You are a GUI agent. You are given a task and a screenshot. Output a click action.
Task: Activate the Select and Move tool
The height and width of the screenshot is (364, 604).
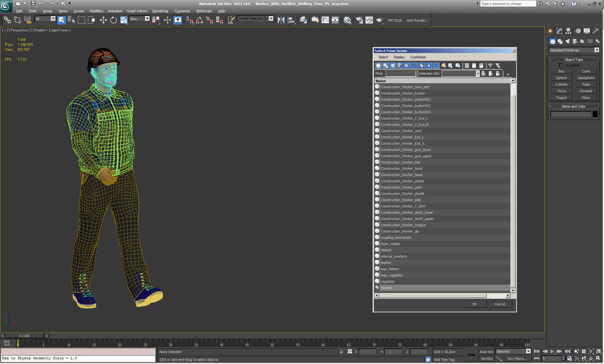click(x=103, y=20)
